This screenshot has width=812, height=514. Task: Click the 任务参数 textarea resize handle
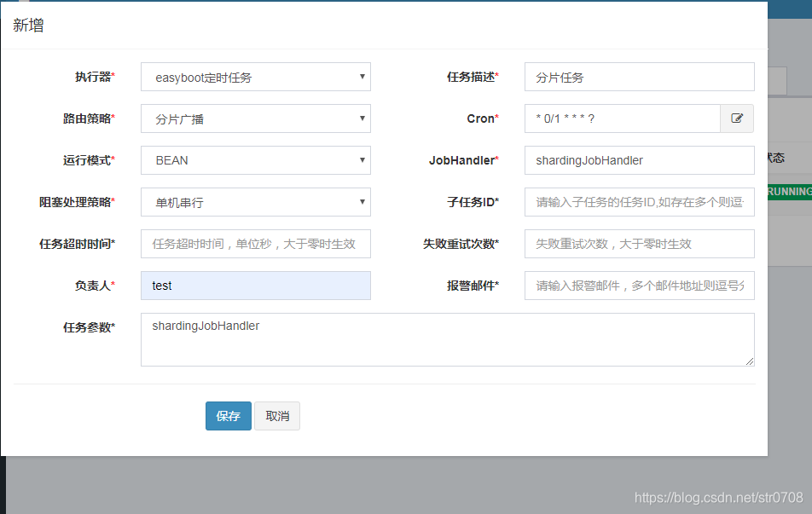point(750,361)
